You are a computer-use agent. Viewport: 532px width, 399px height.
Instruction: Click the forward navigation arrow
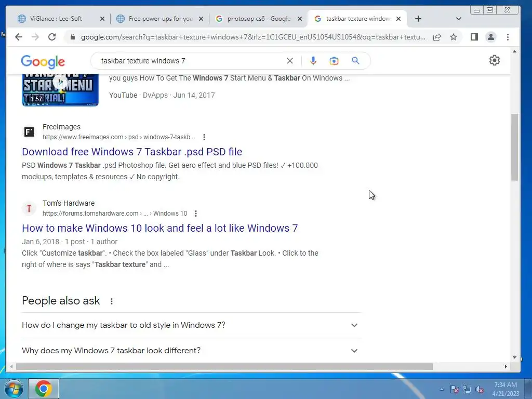point(35,37)
